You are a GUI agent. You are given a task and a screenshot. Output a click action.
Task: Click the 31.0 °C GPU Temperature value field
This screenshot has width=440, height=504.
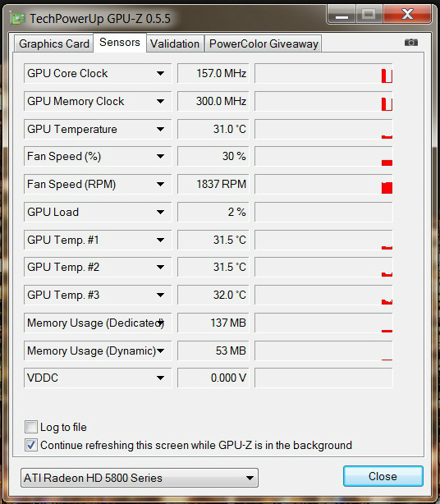click(x=213, y=129)
